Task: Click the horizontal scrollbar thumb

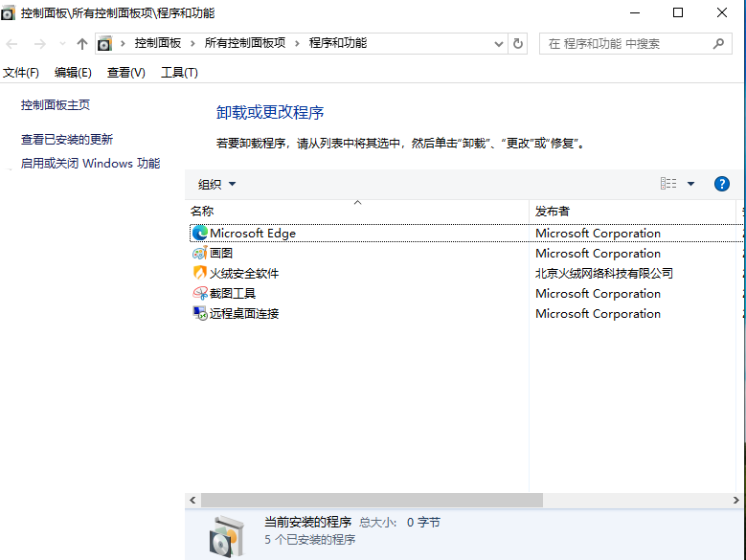Action: coord(372,500)
